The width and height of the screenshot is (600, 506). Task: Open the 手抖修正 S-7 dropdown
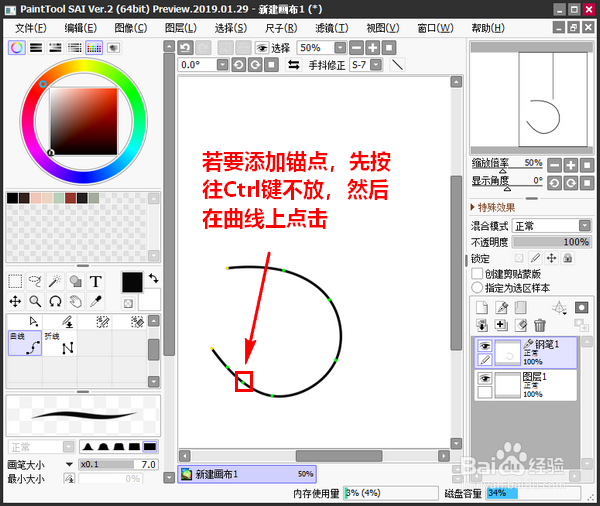click(377, 65)
